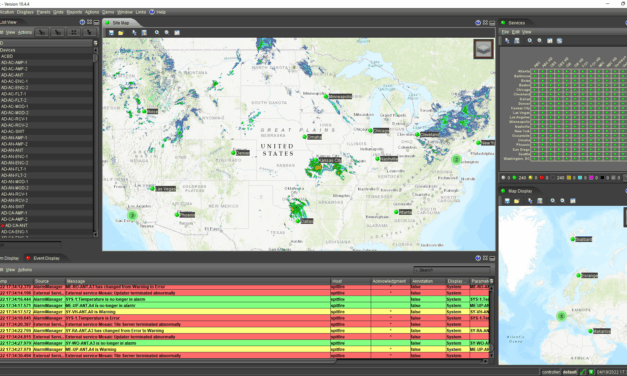
Task: Click the Denver site marker on map
Action: tap(233, 153)
